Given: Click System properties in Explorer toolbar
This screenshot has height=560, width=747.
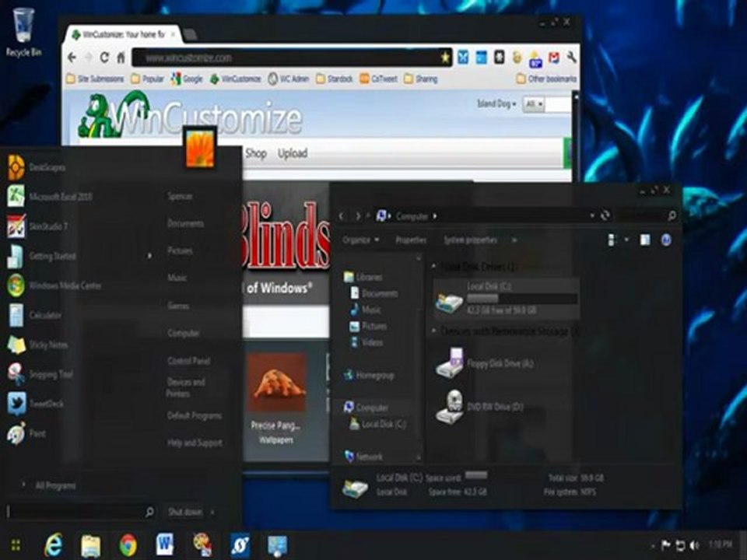Looking at the screenshot, I should [x=470, y=240].
